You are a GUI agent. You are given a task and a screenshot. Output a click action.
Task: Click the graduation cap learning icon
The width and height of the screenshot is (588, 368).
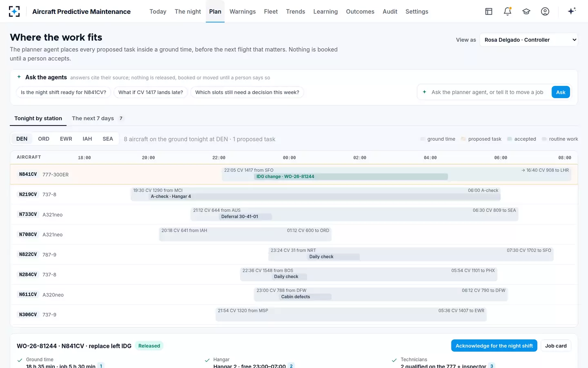pyautogui.click(x=526, y=11)
